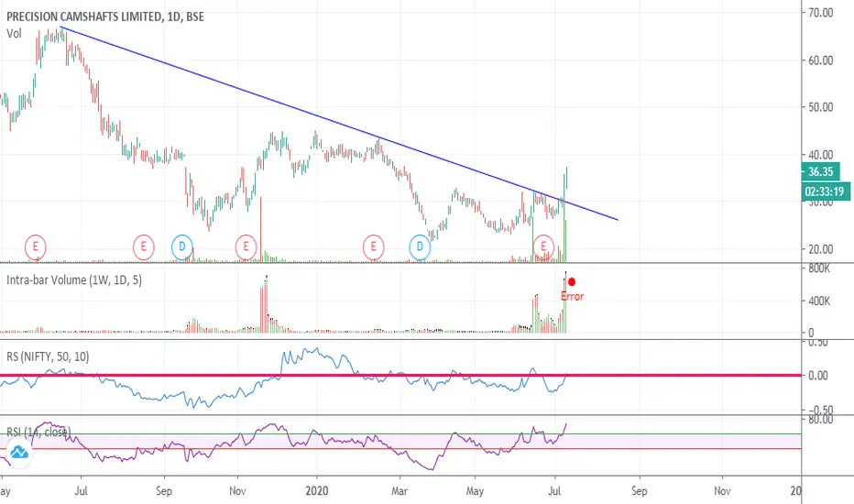Open the dividend marker dated September 2019
The width and height of the screenshot is (854, 504).
click(182, 247)
